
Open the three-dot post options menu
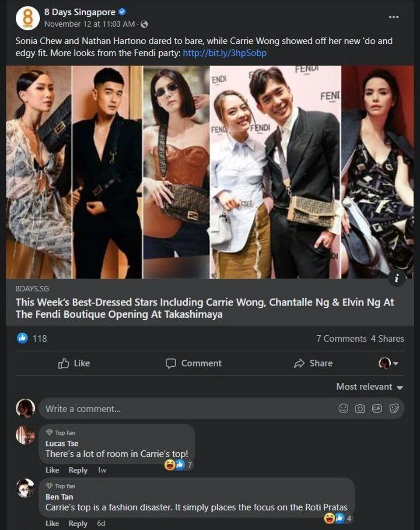click(x=393, y=17)
